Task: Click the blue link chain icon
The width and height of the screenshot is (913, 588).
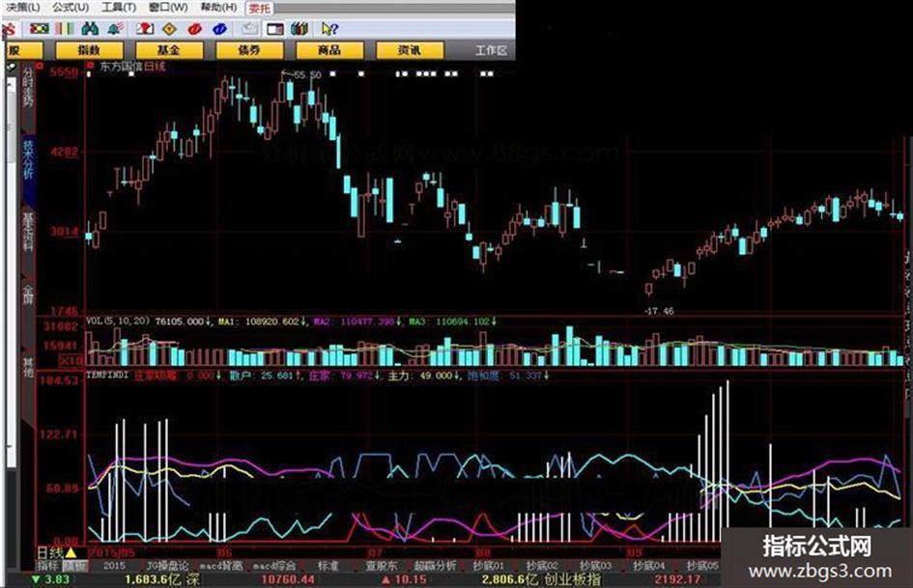Action: [x=219, y=29]
